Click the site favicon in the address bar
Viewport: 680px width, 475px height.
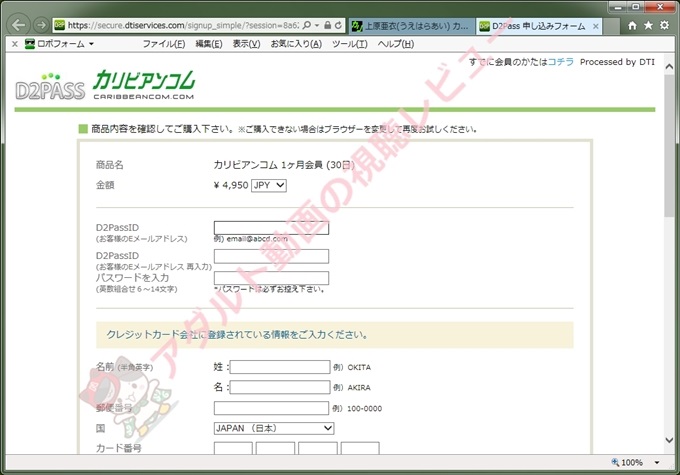[59, 25]
